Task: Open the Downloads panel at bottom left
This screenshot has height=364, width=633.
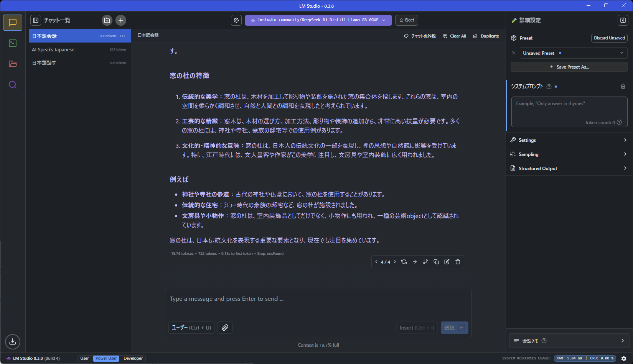Action: tap(12, 341)
